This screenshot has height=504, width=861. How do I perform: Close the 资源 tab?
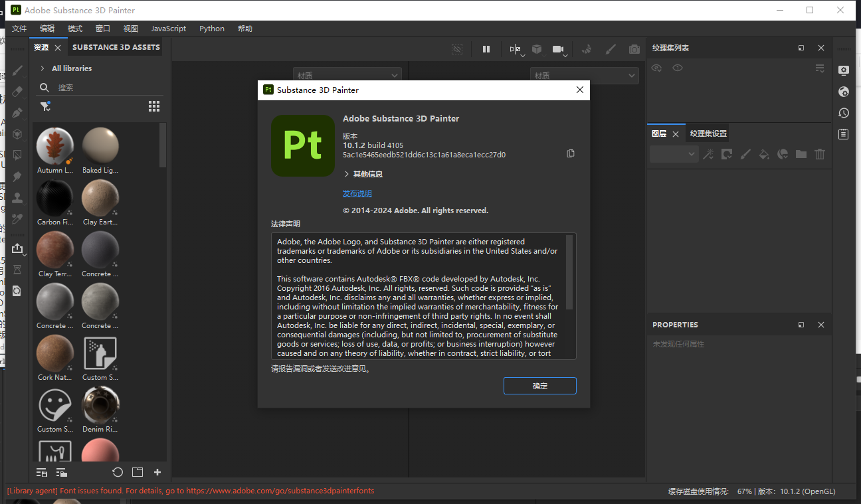tap(58, 48)
